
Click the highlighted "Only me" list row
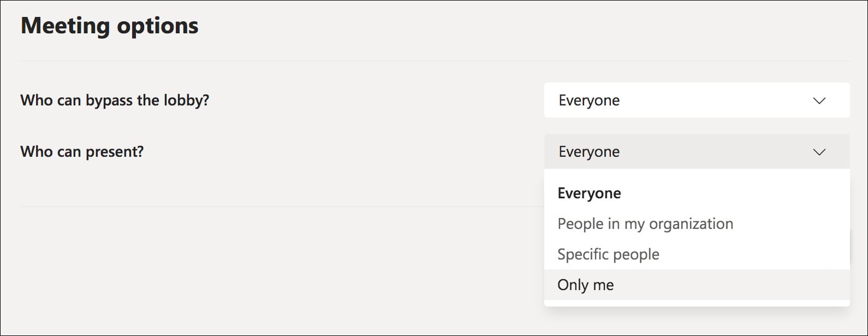coord(697,285)
